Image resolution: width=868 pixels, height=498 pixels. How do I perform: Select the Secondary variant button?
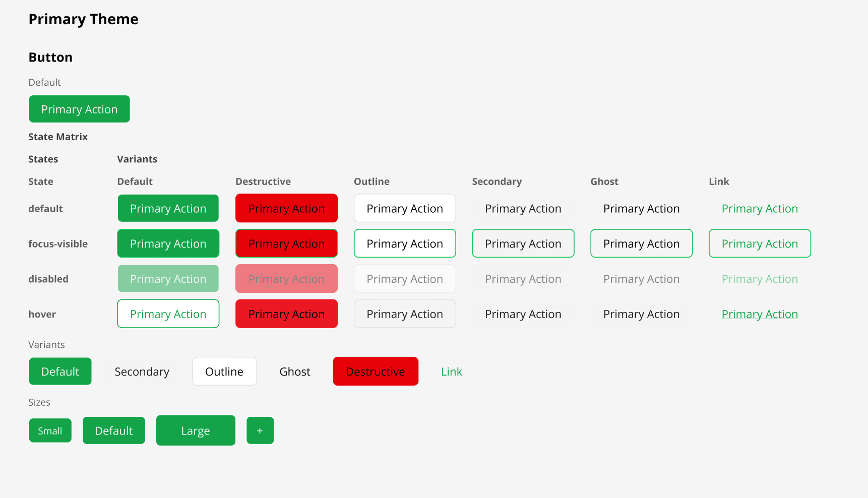(142, 371)
